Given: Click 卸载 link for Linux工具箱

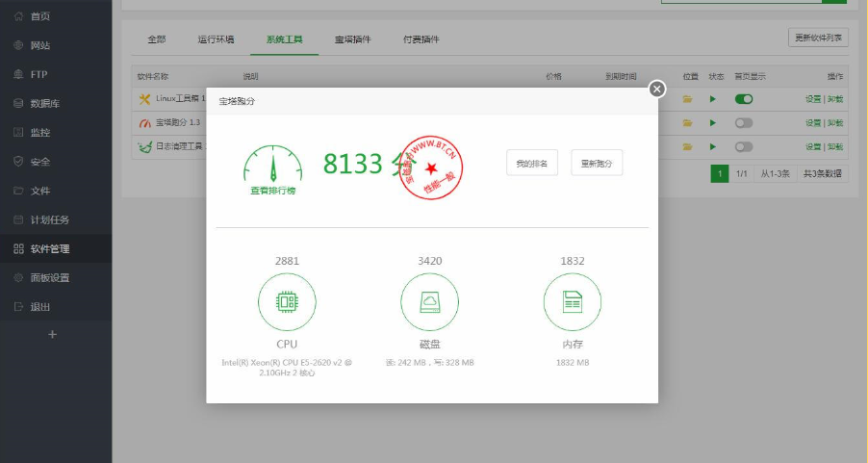Looking at the screenshot, I should (835, 99).
